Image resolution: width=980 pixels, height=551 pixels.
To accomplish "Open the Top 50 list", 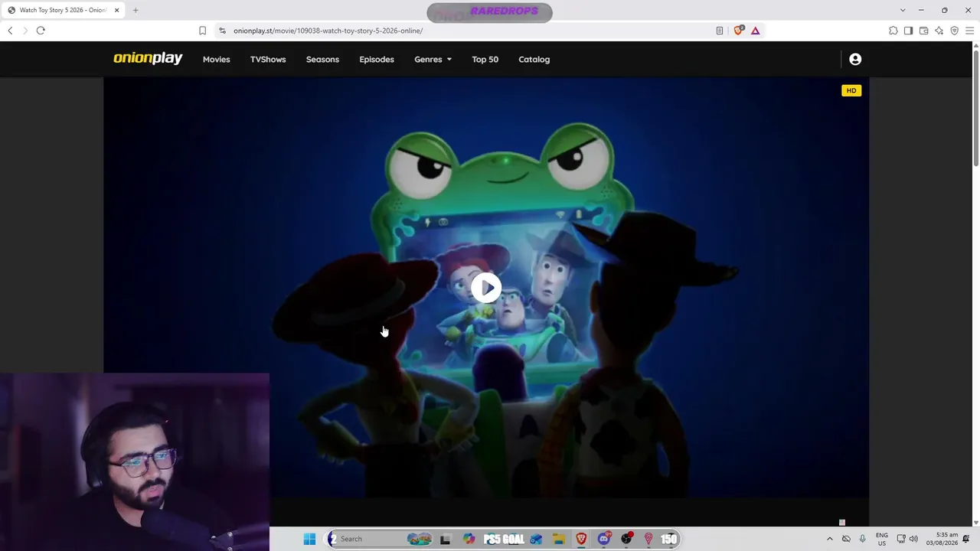I will click(x=485, y=59).
